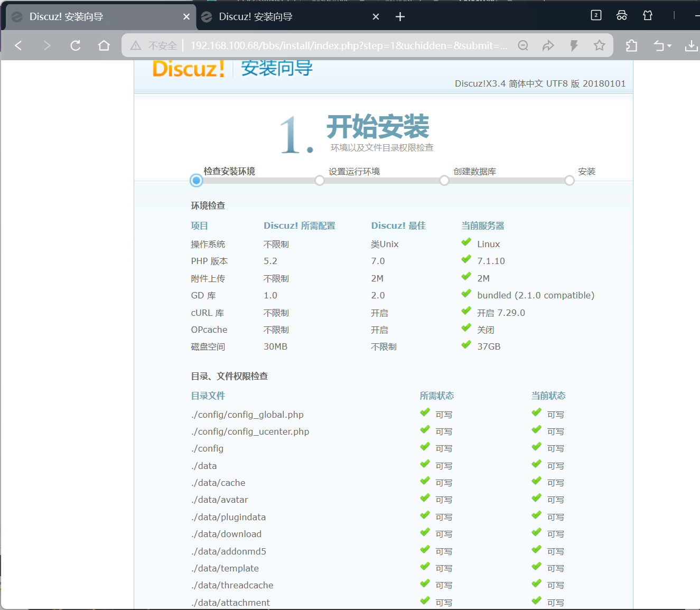The image size is (700, 610).
Task: Switch to the second Discuz! 安装向导 tab
Action: tap(290, 17)
